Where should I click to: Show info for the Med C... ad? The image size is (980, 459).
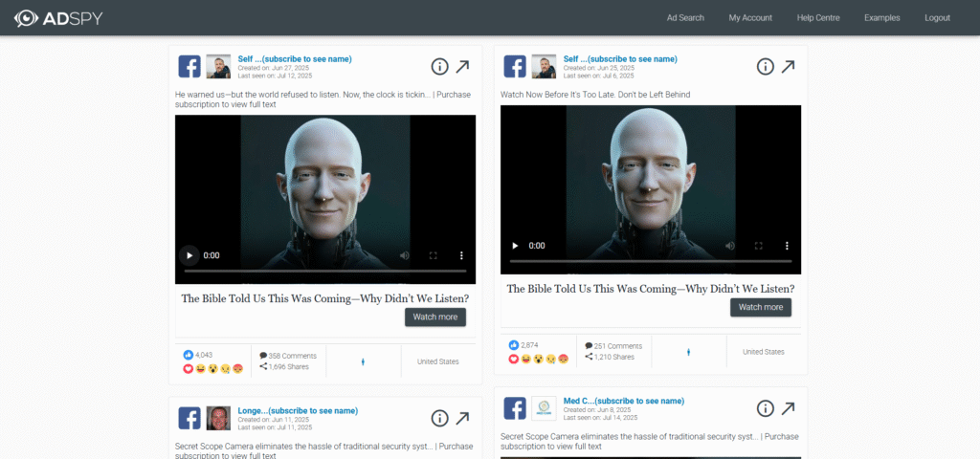[766, 408]
